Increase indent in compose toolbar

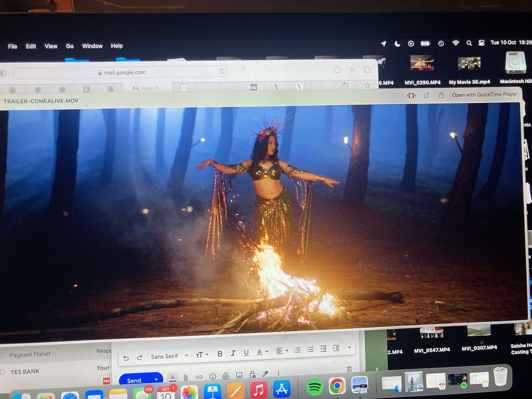point(336,348)
